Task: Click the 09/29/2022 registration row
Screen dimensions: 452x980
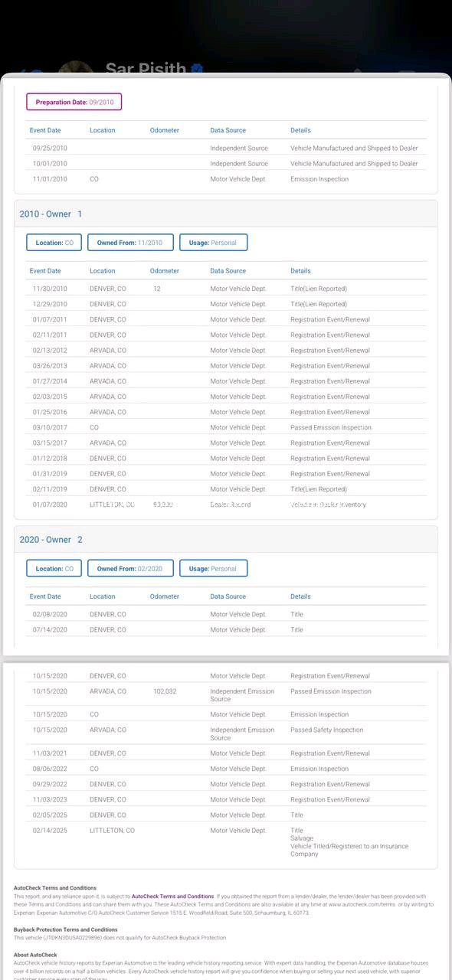Action: click(226, 784)
